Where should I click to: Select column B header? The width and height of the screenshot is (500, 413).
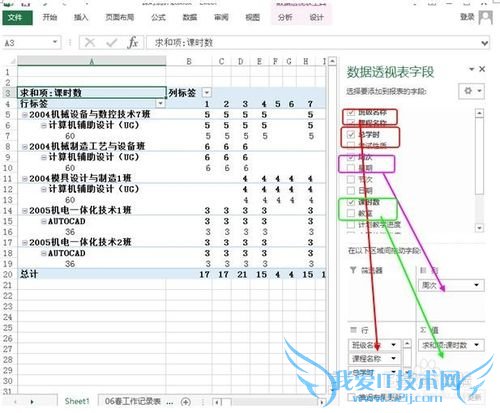pyautogui.click(x=189, y=61)
